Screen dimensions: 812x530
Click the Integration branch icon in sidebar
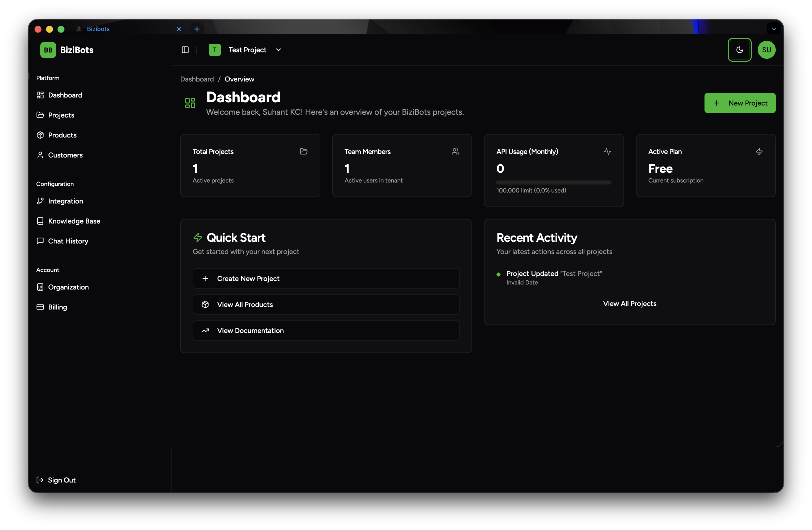coord(40,201)
